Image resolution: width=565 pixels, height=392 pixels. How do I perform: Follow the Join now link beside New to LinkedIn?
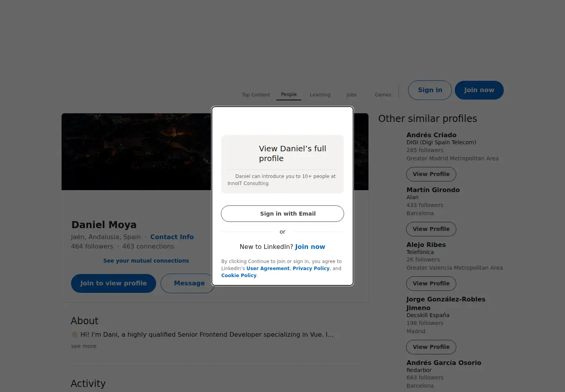tap(310, 247)
